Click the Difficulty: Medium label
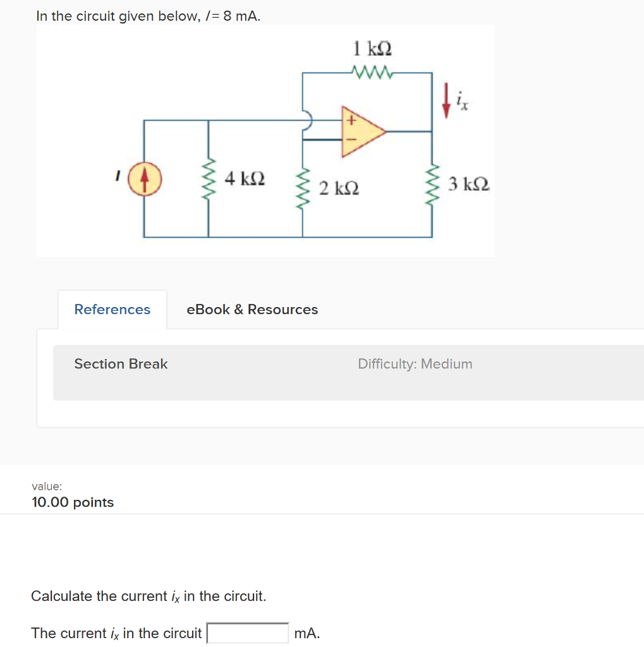The image size is (644, 647). click(x=415, y=364)
